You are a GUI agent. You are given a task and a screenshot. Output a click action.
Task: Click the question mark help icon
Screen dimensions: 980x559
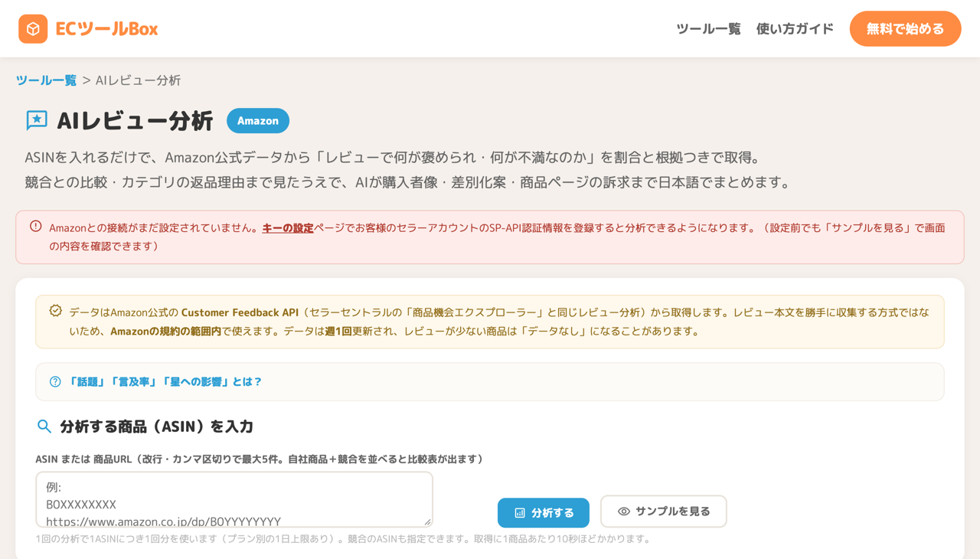point(55,382)
